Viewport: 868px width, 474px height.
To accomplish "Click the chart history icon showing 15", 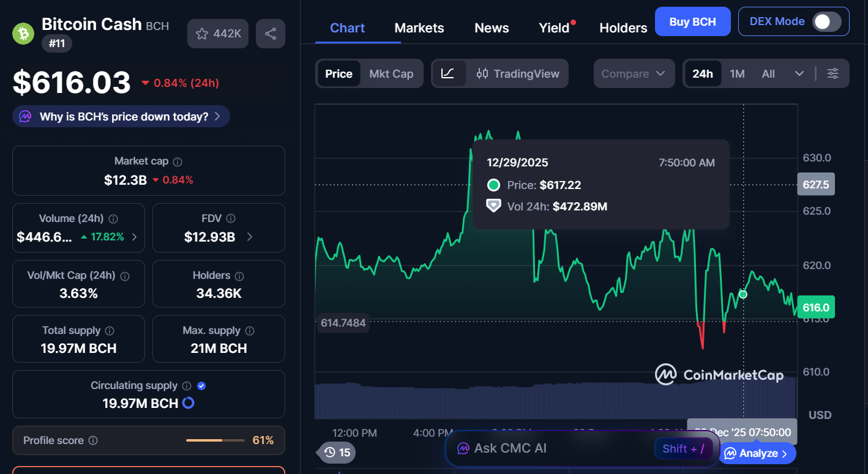I will click(x=336, y=453).
